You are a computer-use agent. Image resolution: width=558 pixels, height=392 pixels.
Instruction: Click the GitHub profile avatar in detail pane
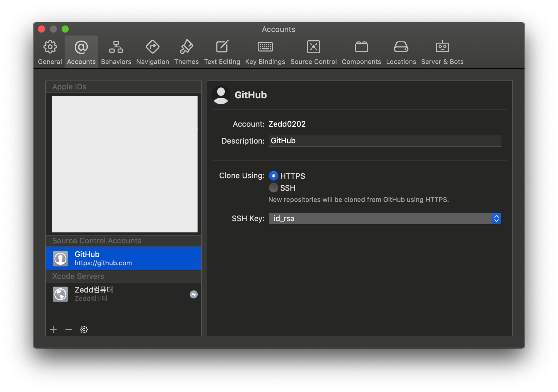[x=221, y=95]
